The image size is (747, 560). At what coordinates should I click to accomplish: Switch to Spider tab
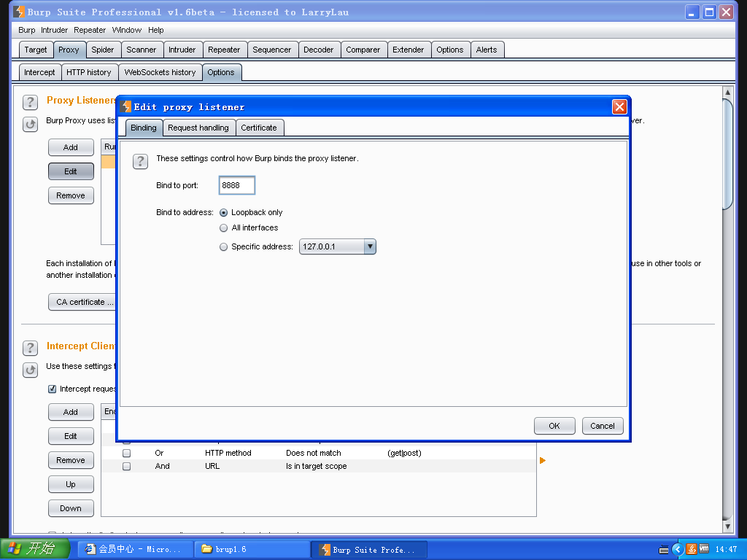(102, 50)
